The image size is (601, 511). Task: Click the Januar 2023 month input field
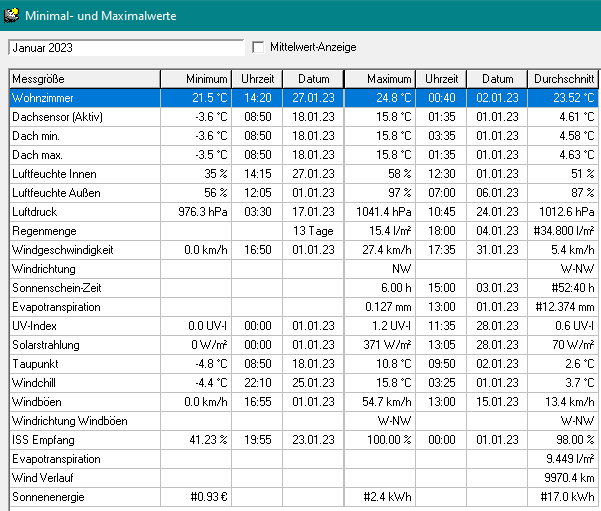125,47
